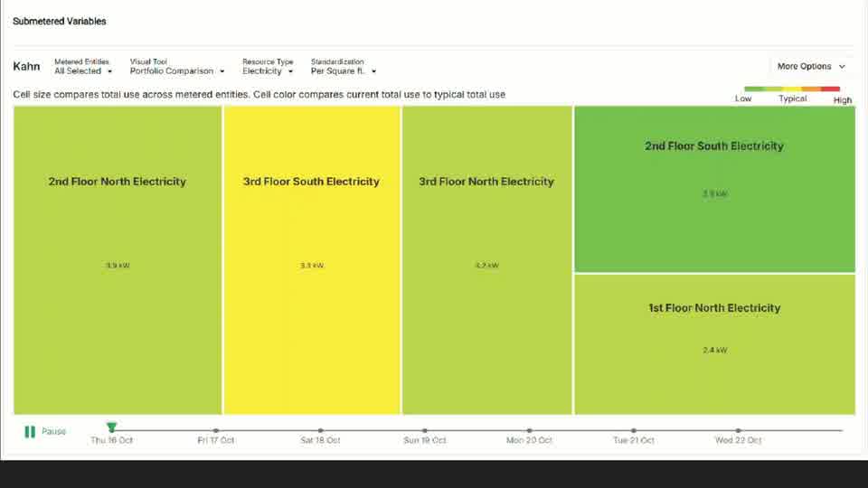Image resolution: width=868 pixels, height=488 pixels.
Task: Select the 3rd Floor South Electricity cell
Action: 312,260
